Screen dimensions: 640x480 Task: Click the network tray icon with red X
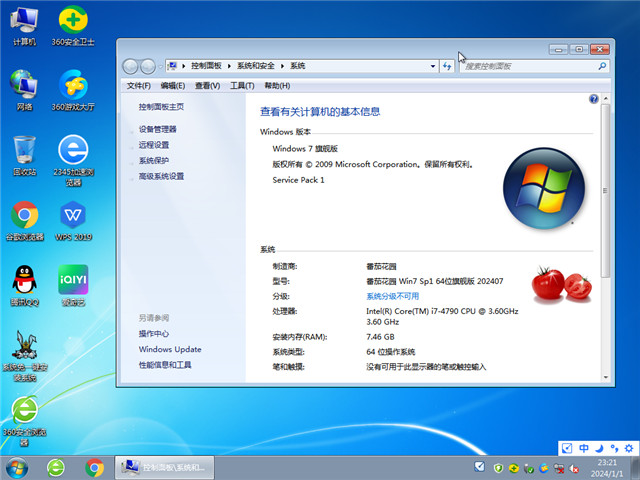click(559, 468)
